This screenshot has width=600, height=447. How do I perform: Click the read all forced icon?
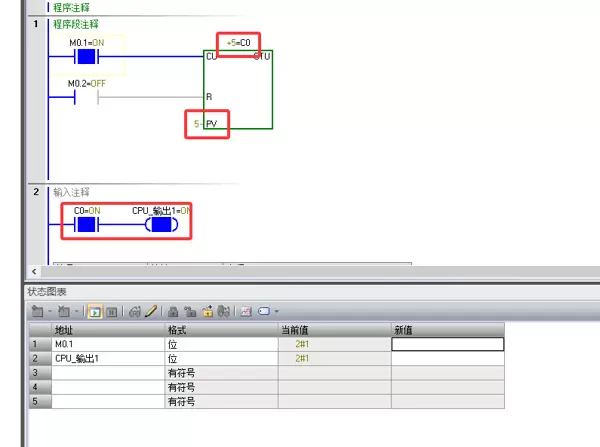tap(222, 311)
